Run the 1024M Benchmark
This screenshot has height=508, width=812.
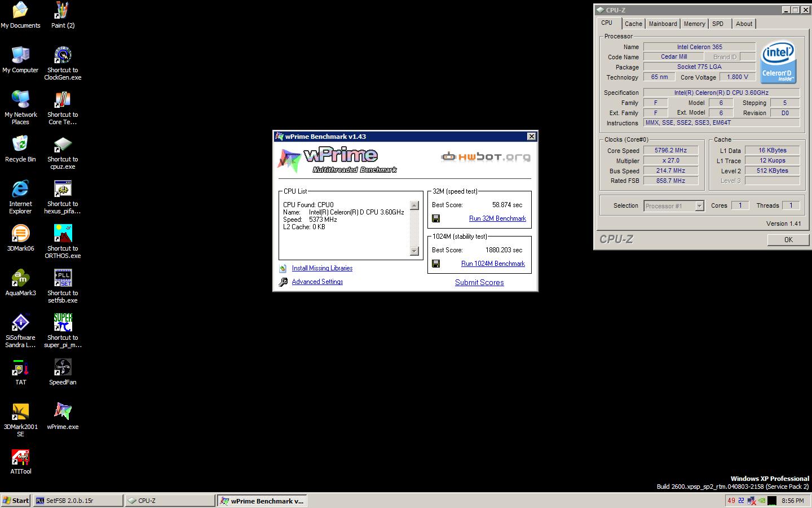tap(493, 264)
